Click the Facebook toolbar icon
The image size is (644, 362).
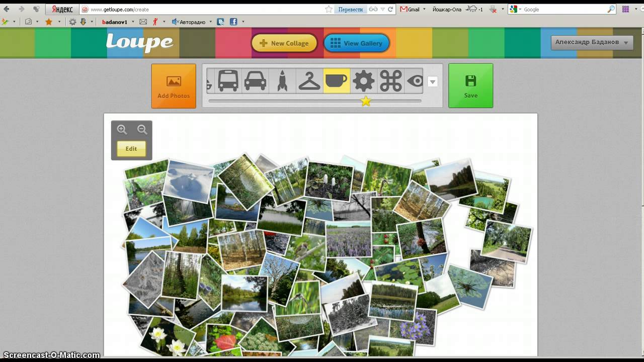click(233, 22)
